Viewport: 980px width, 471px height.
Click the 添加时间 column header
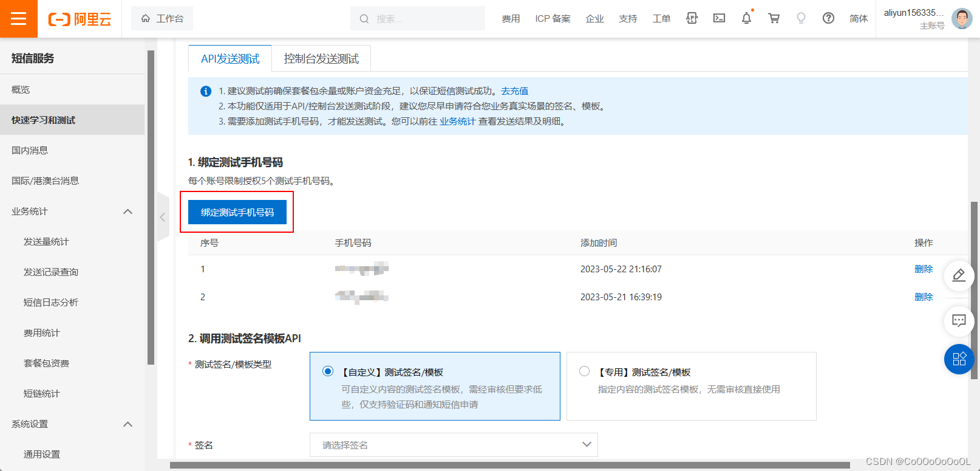point(598,242)
